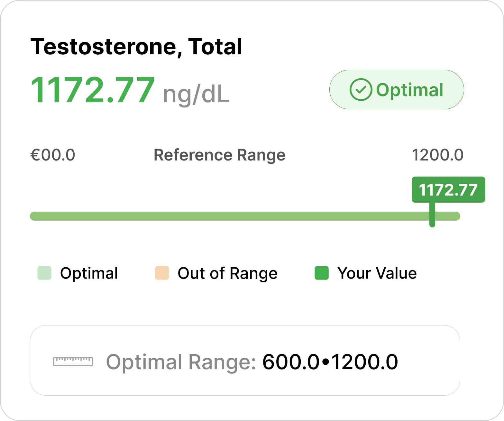
Task: Click the light green Optimal legend swatch
Action: coord(44,273)
